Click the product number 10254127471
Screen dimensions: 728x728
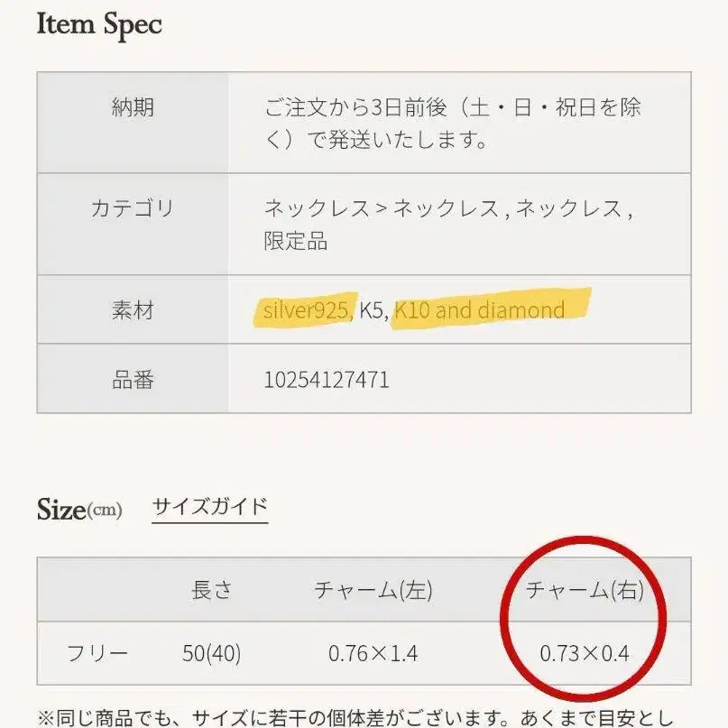coord(327,379)
